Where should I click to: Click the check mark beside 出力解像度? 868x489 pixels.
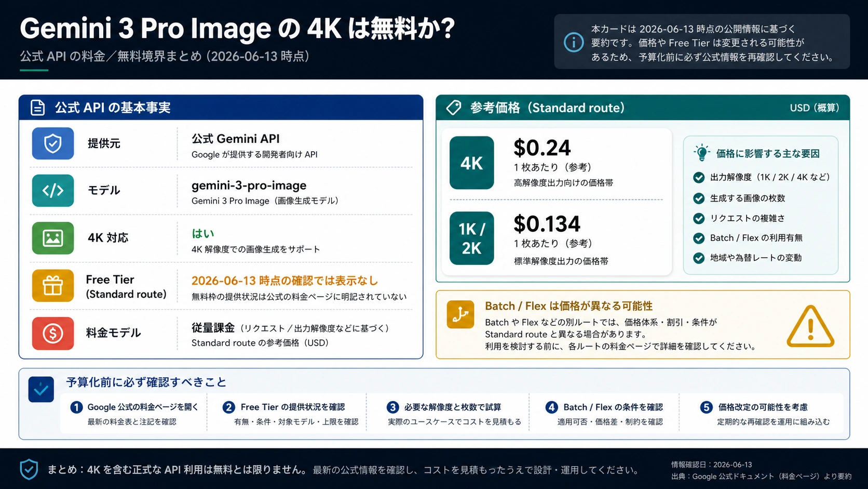[699, 177]
